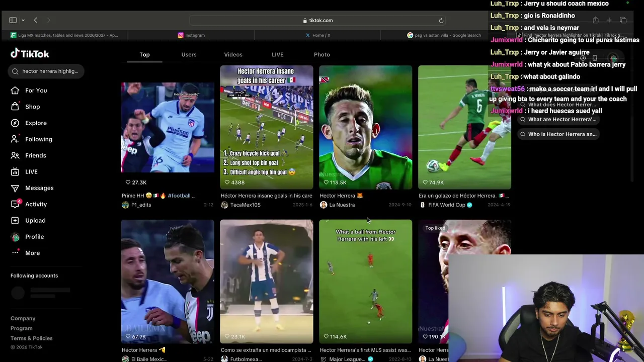This screenshot has width=644, height=362.
Task: Select the Videos results tab
Action: click(x=233, y=55)
